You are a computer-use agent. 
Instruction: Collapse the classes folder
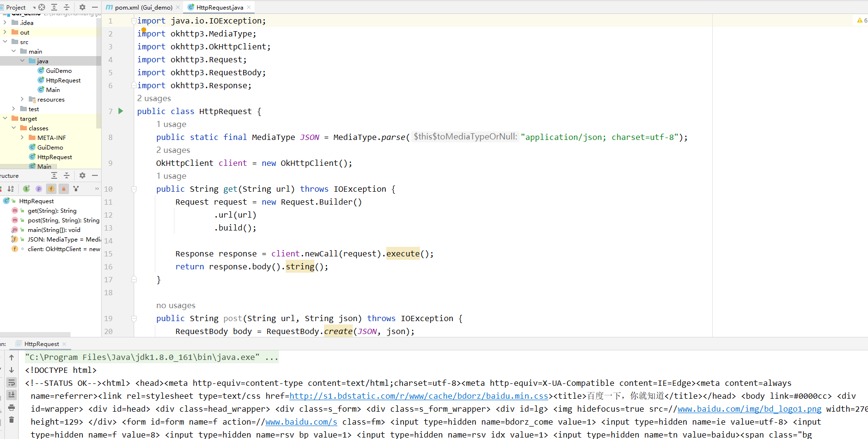coord(13,128)
